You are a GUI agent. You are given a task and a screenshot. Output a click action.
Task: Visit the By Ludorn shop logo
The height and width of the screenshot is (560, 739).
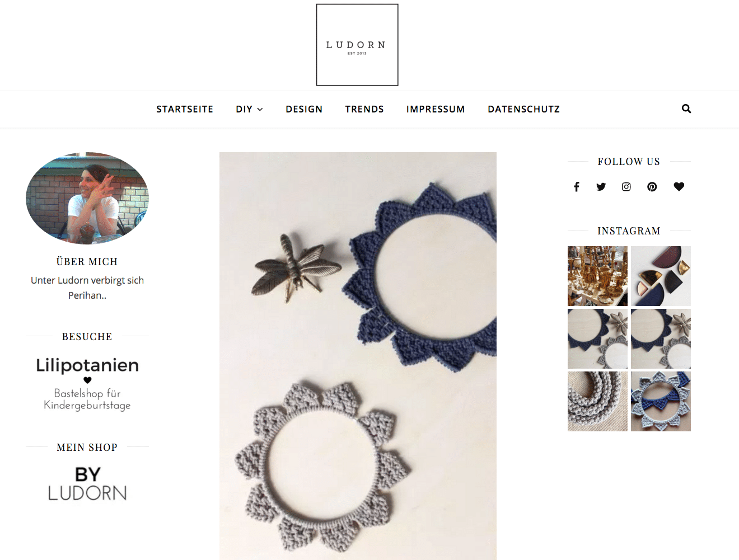(87, 484)
